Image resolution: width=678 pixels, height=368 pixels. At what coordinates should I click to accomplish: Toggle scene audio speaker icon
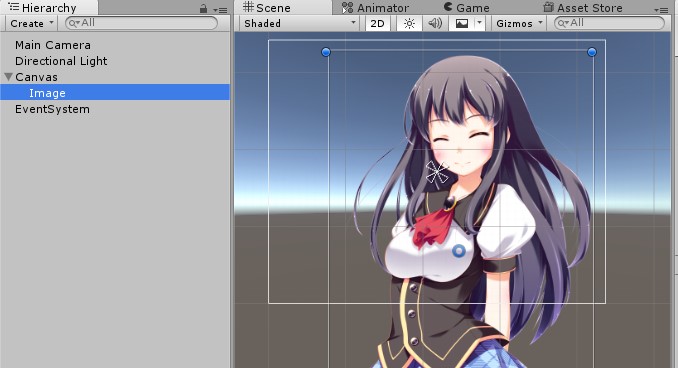pos(435,23)
